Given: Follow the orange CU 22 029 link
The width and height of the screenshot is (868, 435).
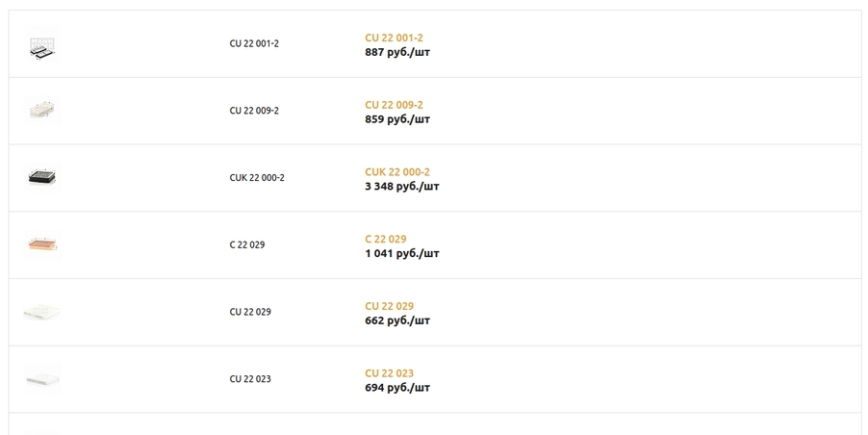Looking at the screenshot, I should click(389, 306).
